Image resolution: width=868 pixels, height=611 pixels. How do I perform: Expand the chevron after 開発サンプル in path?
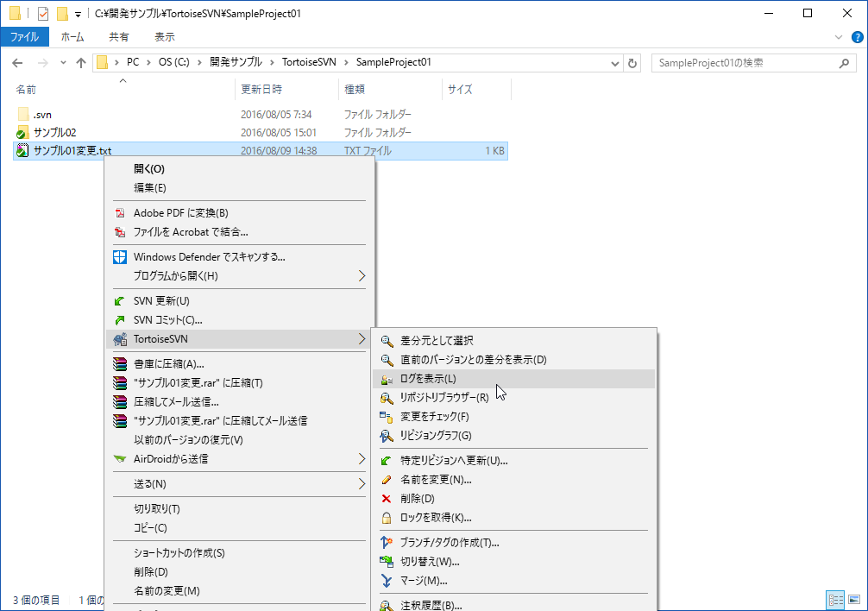pyautogui.click(x=273, y=62)
